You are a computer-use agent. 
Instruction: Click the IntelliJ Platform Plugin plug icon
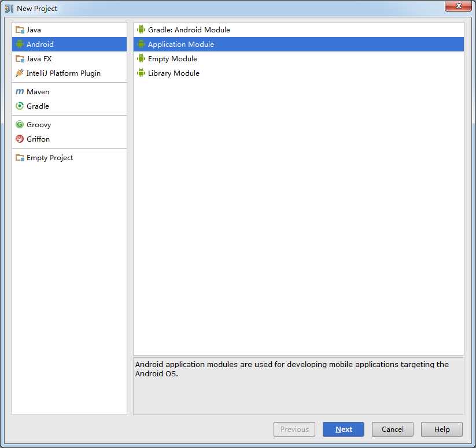[20, 73]
